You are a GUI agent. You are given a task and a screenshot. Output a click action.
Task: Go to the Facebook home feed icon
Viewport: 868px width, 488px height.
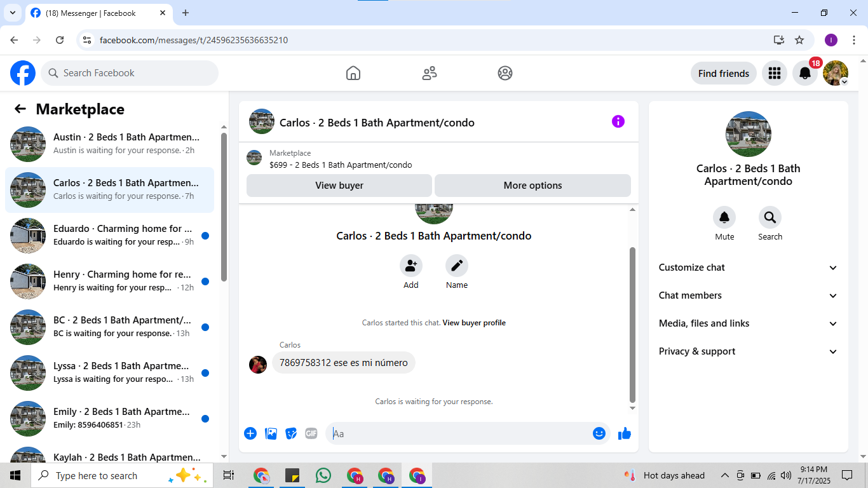pos(353,73)
